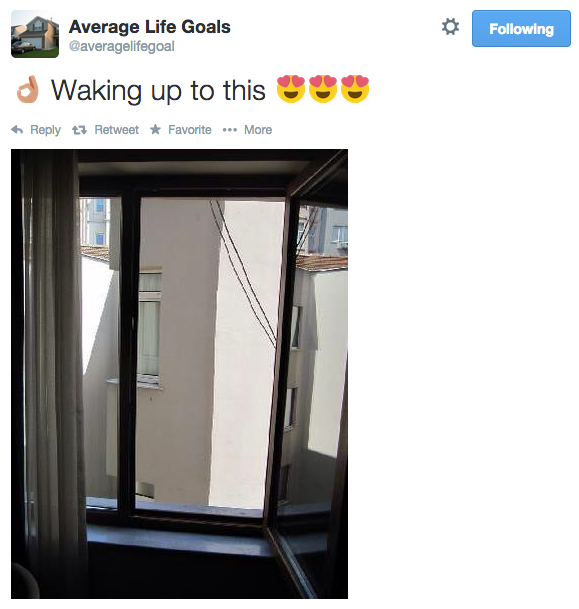The image size is (579, 609).
Task: Click the tweet text Waking up to this
Action: coord(158,90)
